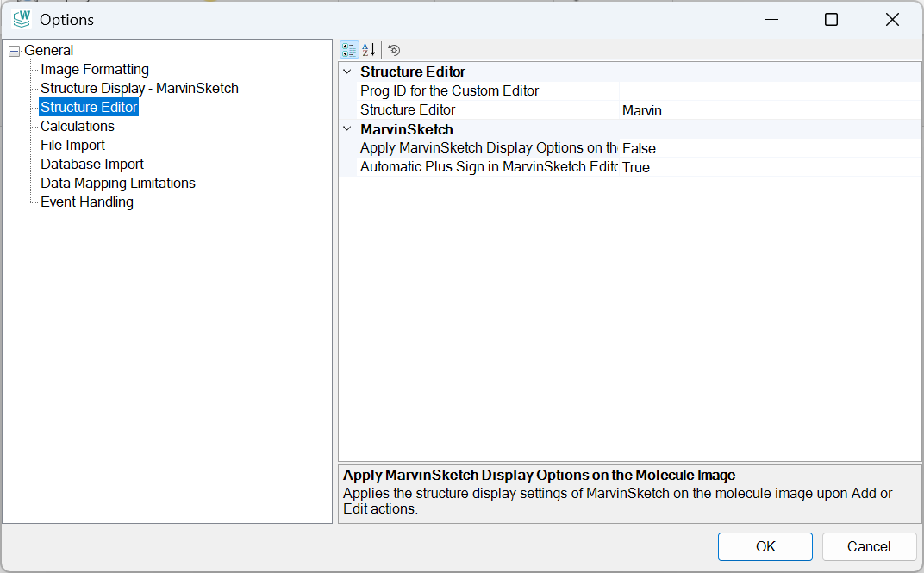Click the Categorized view toolbar icon
Viewport: 924px width, 573px height.
[x=349, y=50]
